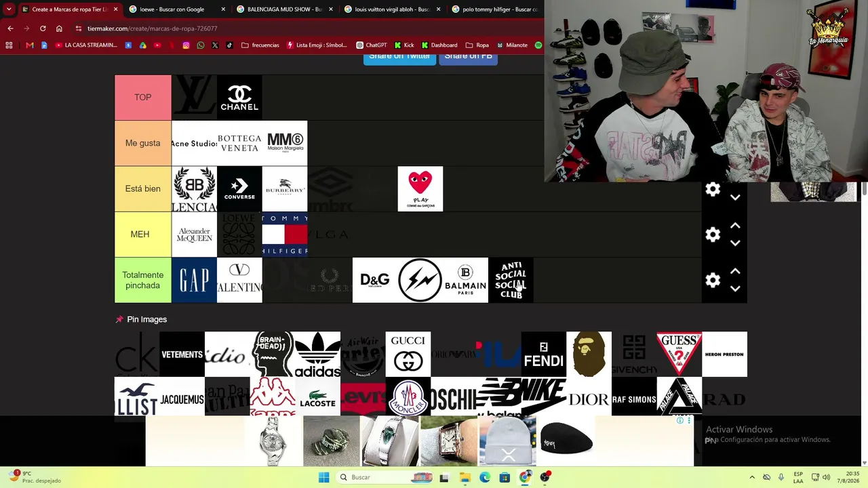
Task: Click the TOP tier label
Action: pos(143,98)
